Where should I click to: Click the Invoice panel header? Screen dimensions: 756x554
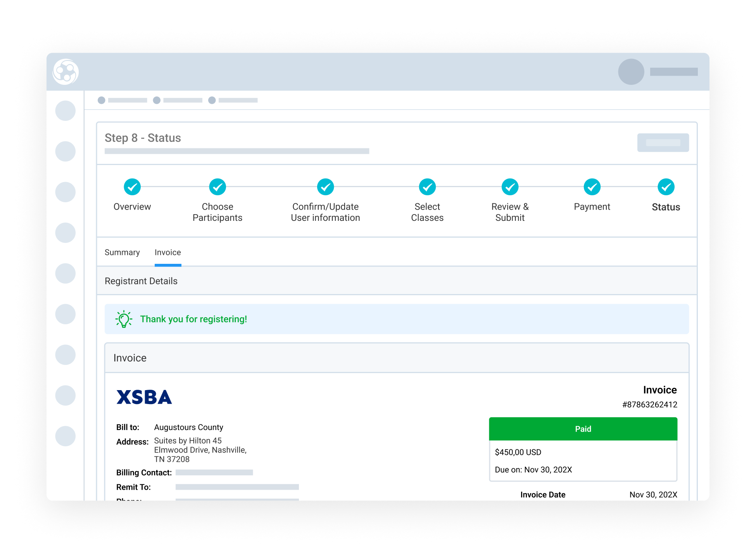pyautogui.click(x=130, y=358)
